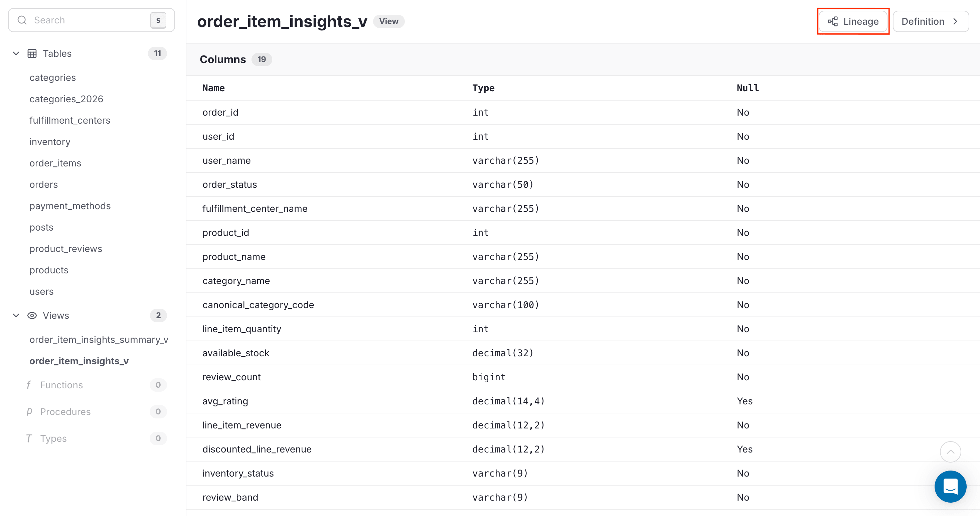
Task: Open Definition with its right chevron
Action: 956,21
